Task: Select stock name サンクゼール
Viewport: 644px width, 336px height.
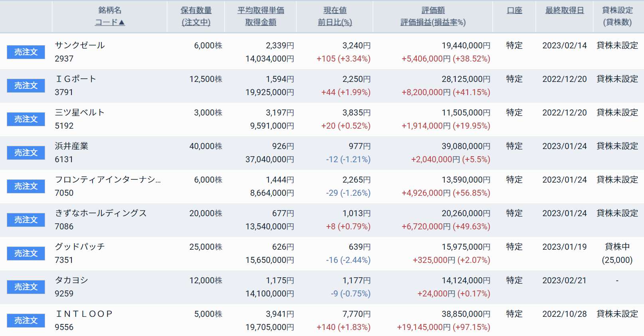Action: [x=80, y=45]
